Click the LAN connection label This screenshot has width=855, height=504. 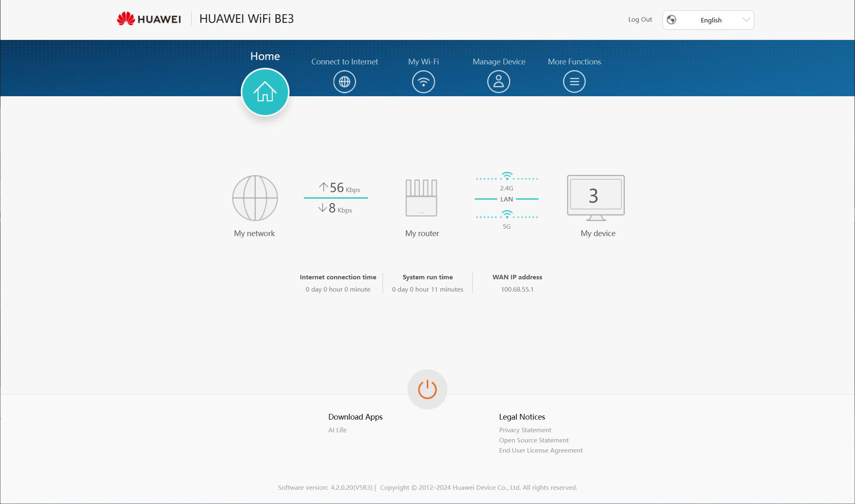pos(507,199)
